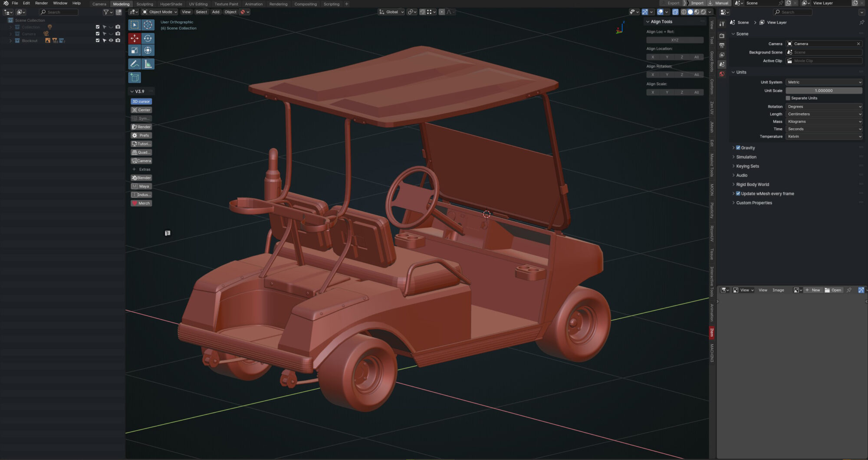Open the Length units dropdown
This screenshot has height=460, width=868.
823,114
